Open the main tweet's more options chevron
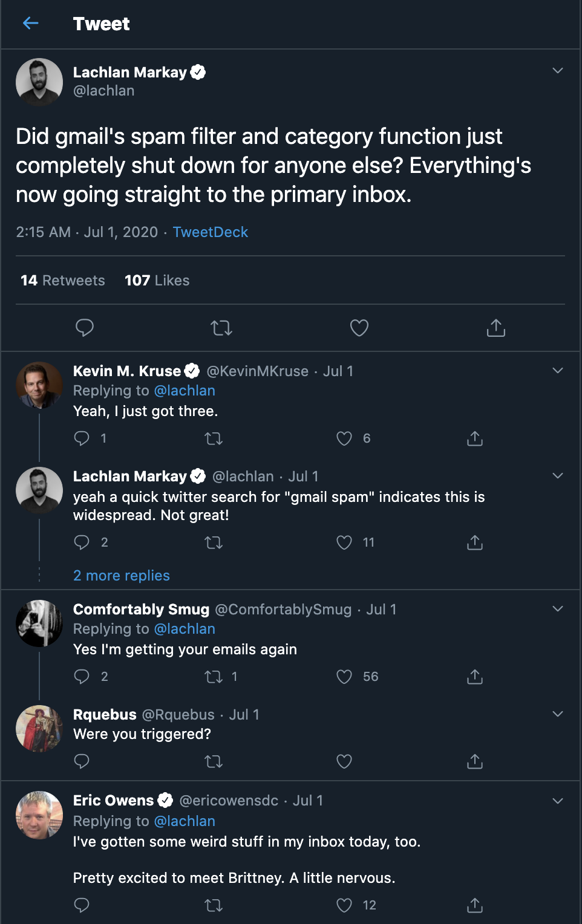The height and width of the screenshot is (924, 582). (x=558, y=71)
